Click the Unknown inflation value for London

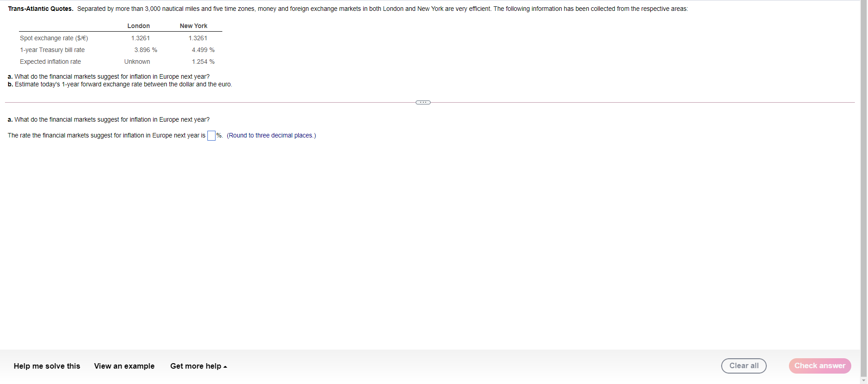point(137,62)
